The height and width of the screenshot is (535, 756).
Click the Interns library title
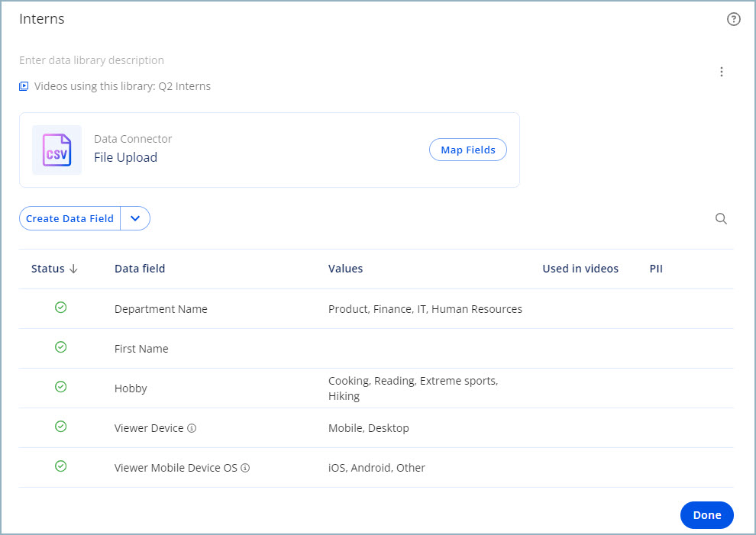coord(42,19)
